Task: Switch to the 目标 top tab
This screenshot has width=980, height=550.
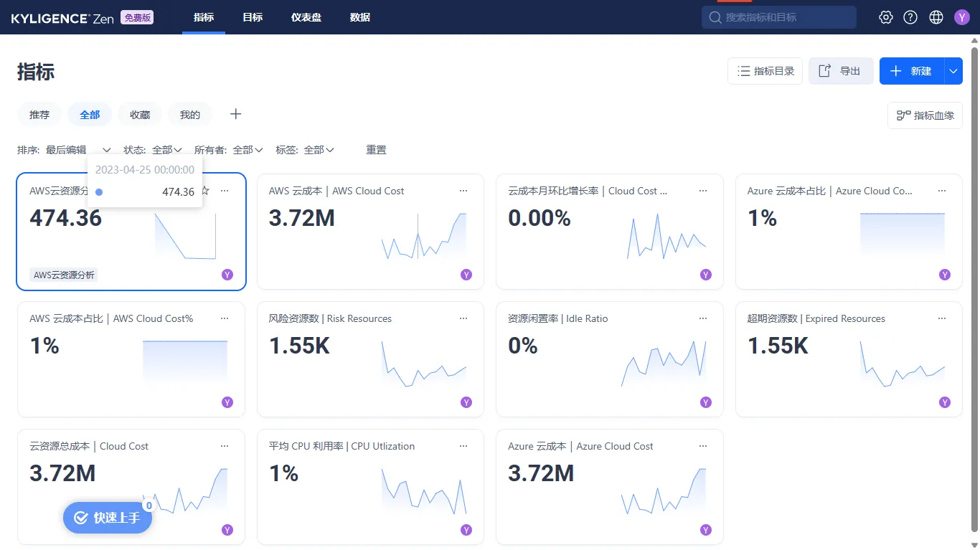Action: point(253,17)
